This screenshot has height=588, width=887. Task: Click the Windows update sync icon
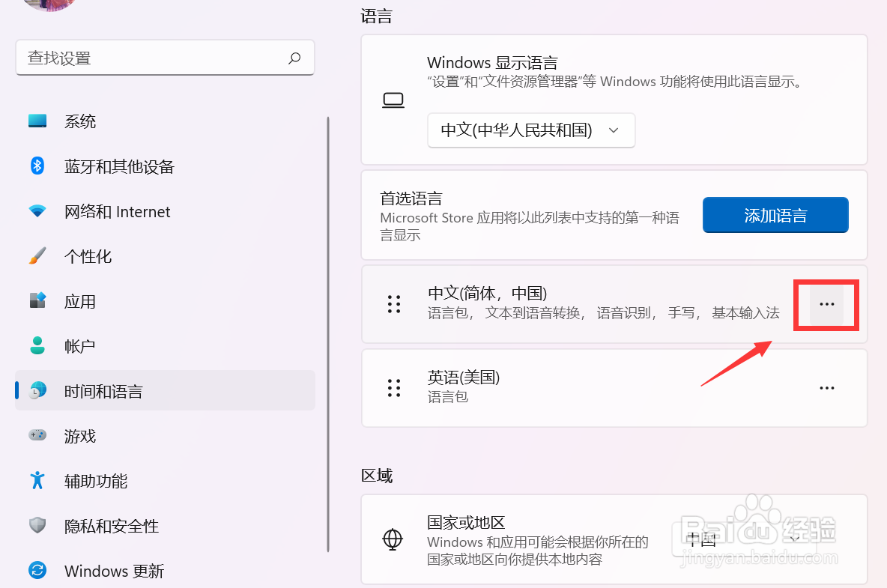[37, 570]
